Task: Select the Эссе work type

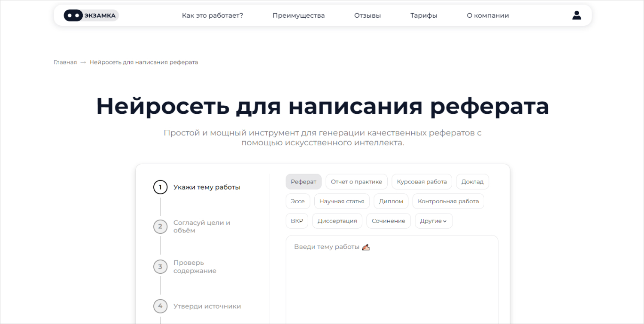Action: (x=298, y=201)
